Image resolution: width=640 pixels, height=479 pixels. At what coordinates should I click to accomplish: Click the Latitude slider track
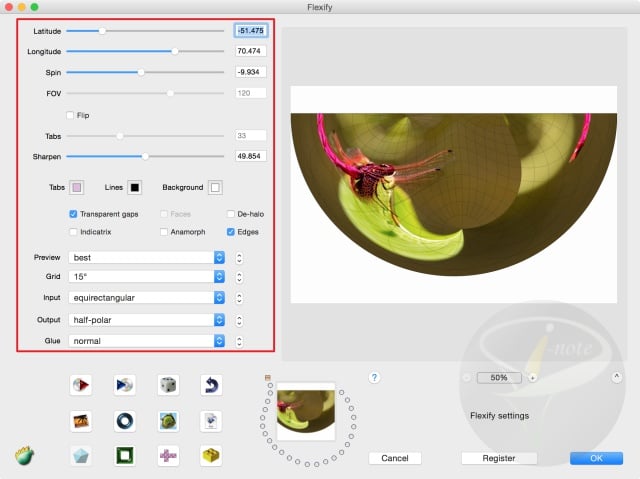click(x=145, y=31)
